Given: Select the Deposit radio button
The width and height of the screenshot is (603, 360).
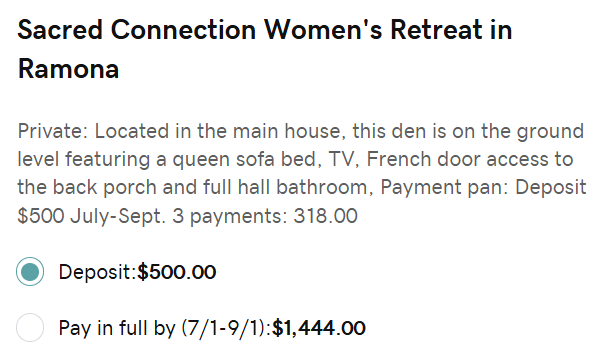Looking at the screenshot, I should click(x=30, y=272).
